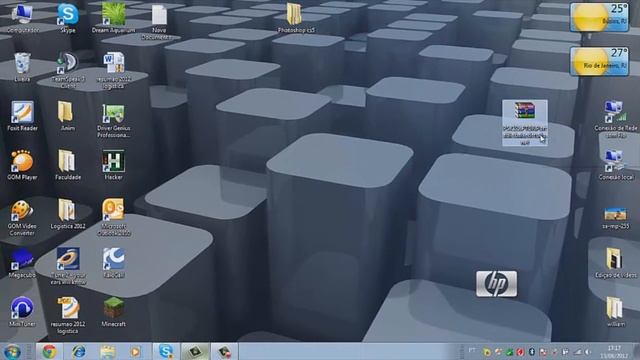
Task: Click the PT language indicator
Action: point(472,351)
